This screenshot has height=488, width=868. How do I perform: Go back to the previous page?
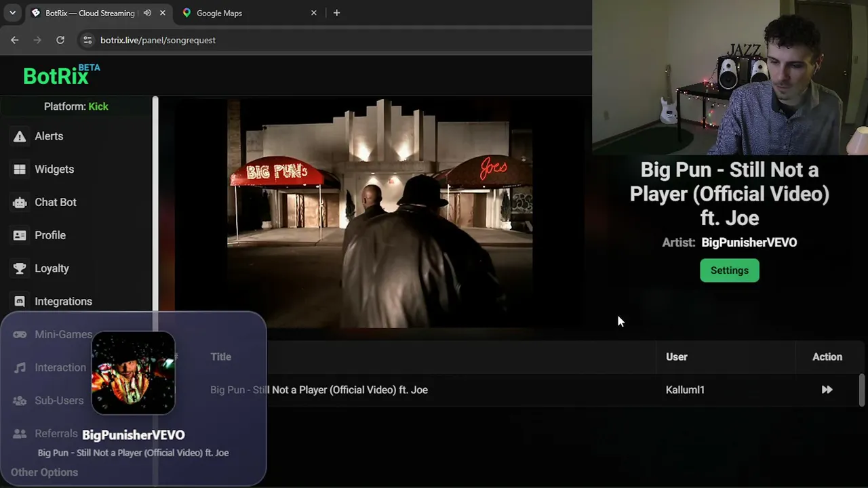coord(14,40)
